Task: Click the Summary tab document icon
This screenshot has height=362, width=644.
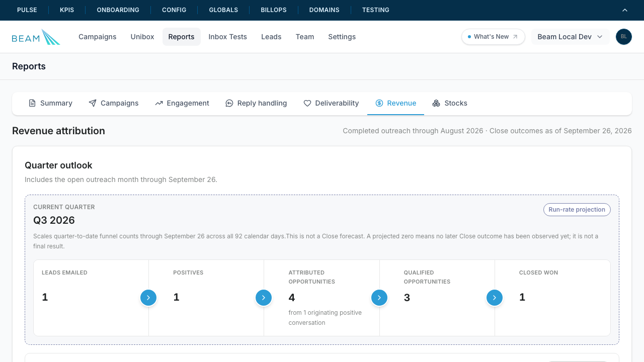Action: (32, 103)
